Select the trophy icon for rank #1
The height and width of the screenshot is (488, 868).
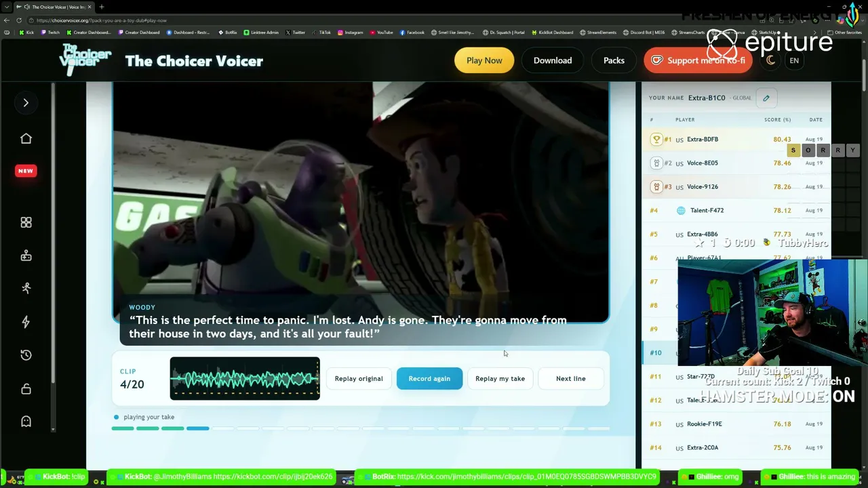point(656,139)
